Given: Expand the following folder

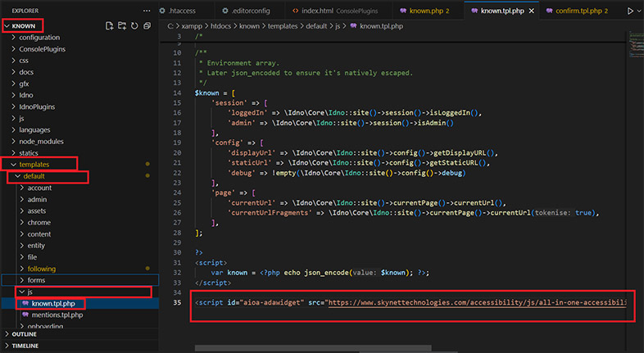Looking at the screenshot, I should (41, 269).
